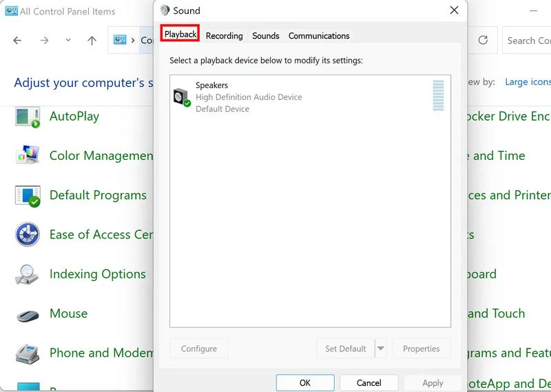
Task: Expand the Set Default dropdown arrow
Action: coord(381,349)
